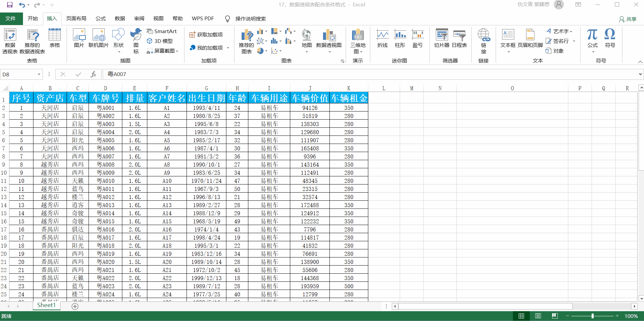Screen dimensions: 644x321
Task: Select normal view button in status bar
Action: tap(521, 316)
